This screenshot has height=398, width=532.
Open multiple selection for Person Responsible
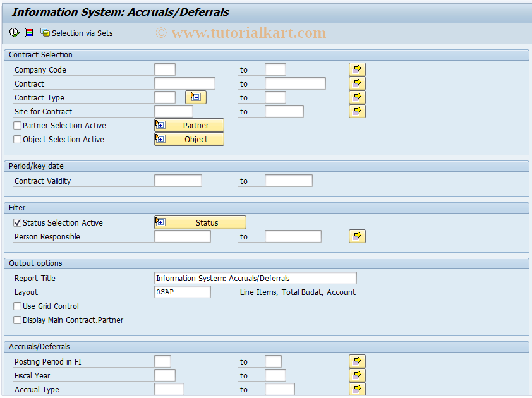357,236
